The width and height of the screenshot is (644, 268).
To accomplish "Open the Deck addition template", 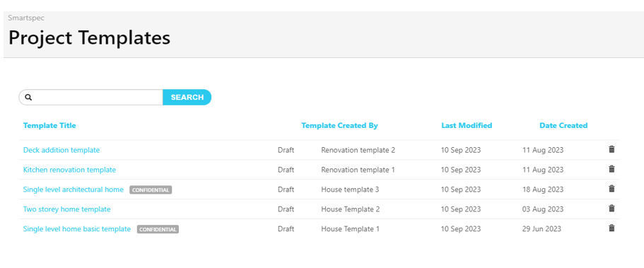I will (62, 150).
